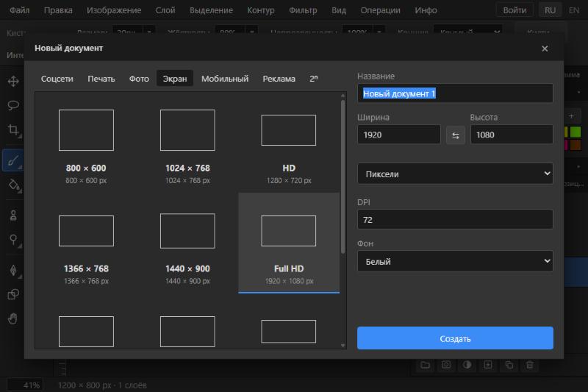Click the 41% zoom level field
588x392 pixels.
tap(26, 385)
